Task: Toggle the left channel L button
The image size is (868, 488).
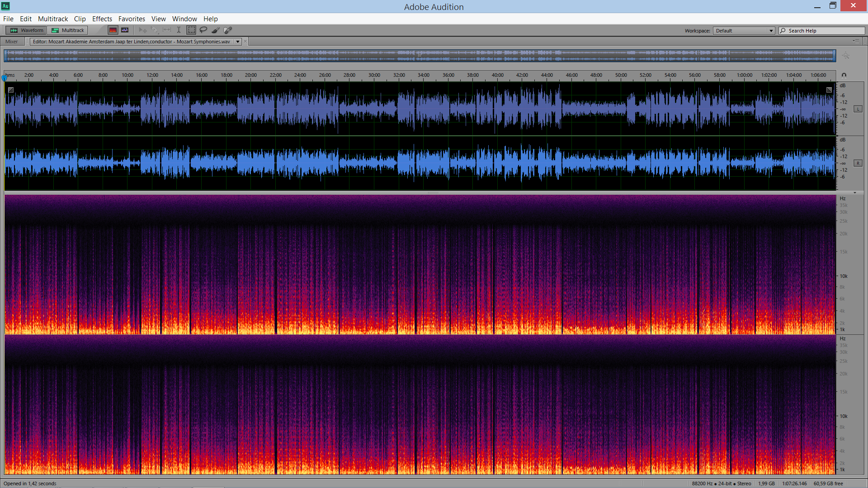Action: pos(858,109)
